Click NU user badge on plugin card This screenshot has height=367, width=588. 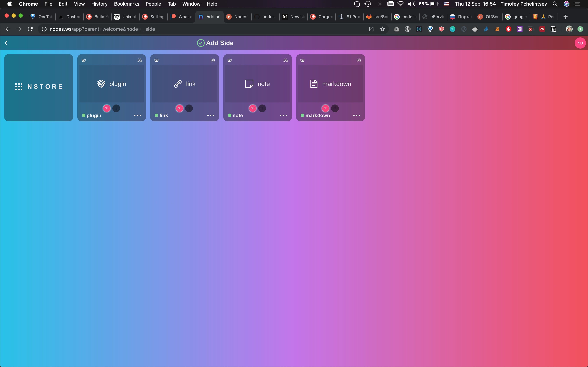tap(107, 108)
